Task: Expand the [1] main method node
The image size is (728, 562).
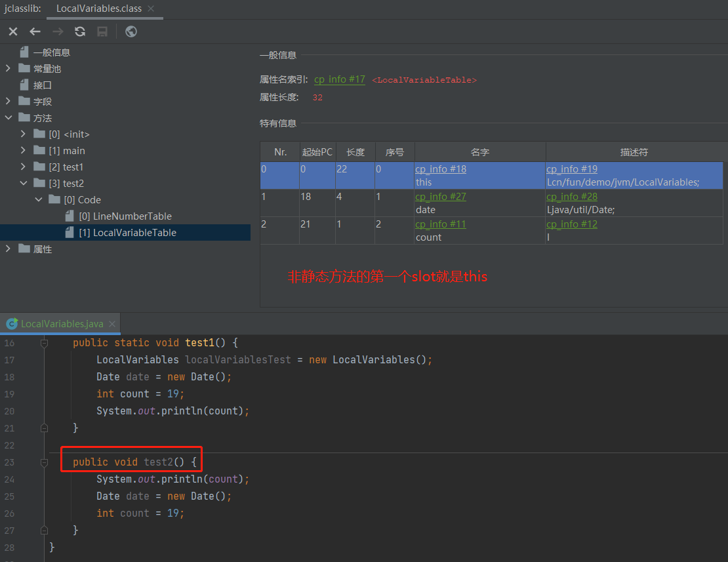Action: pyautogui.click(x=23, y=150)
